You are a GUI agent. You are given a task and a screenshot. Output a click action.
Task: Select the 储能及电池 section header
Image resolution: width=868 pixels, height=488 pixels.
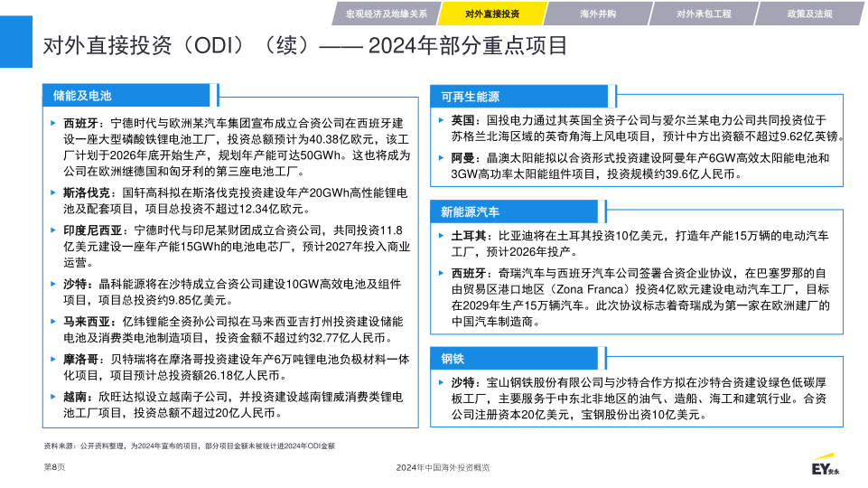[126, 95]
